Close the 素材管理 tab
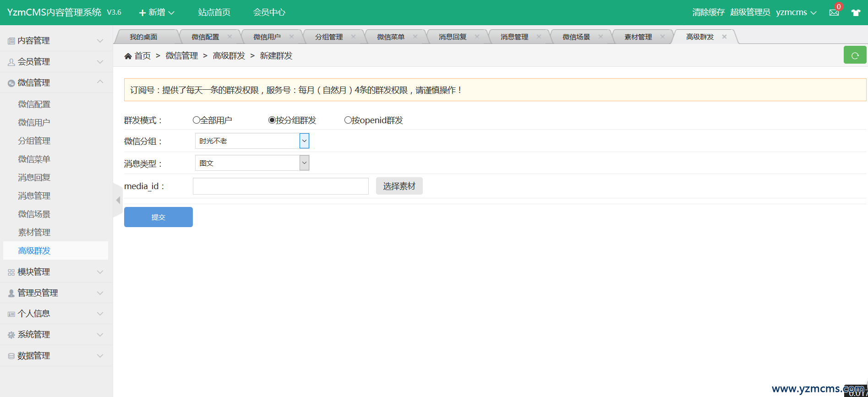Screen dimensions: 868x397 pyautogui.click(x=662, y=37)
